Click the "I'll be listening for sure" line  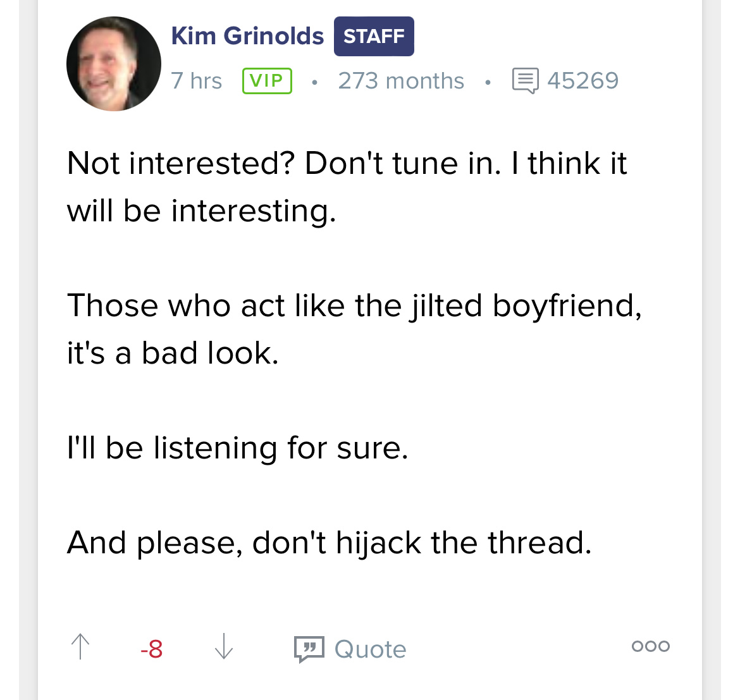[x=238, y=448]
